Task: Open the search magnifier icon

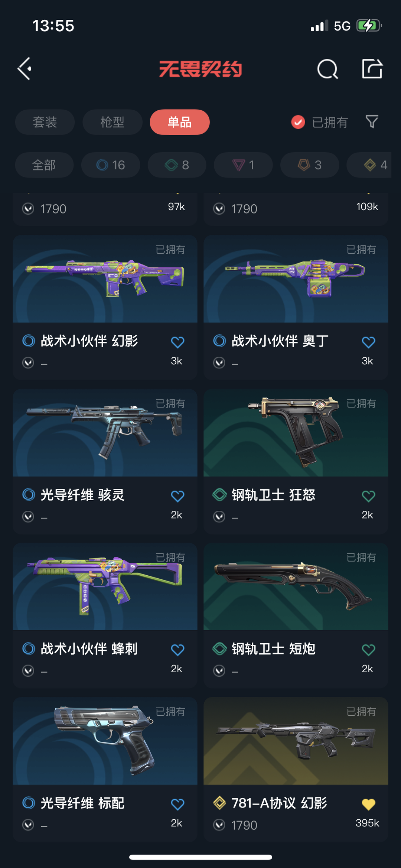Action: coord(327,69)
